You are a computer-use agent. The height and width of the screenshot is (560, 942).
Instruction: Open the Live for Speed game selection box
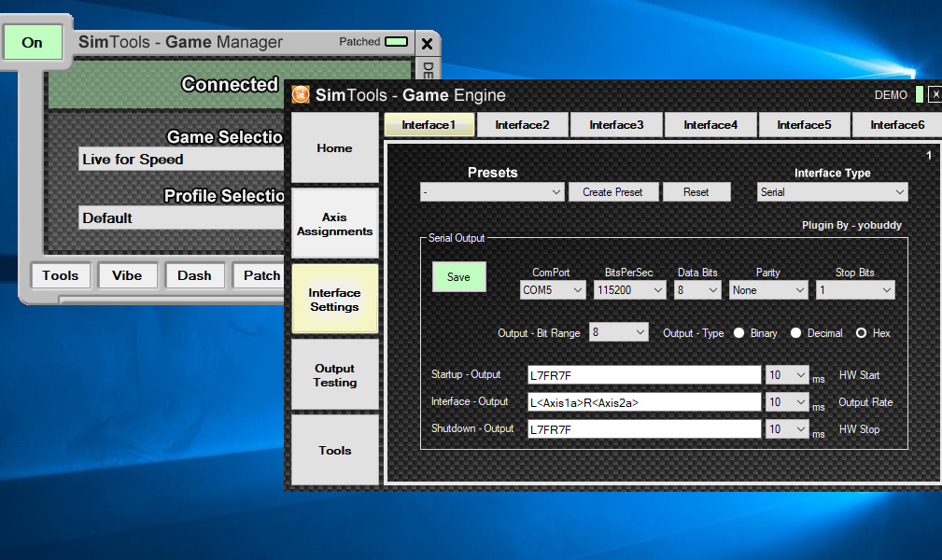click(181, 160)
